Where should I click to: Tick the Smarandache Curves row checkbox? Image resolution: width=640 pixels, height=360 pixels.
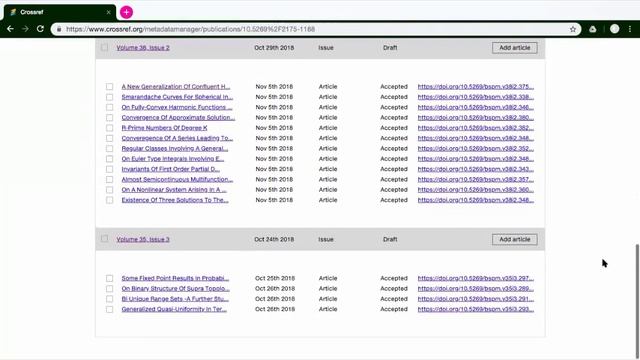(109, 97)
